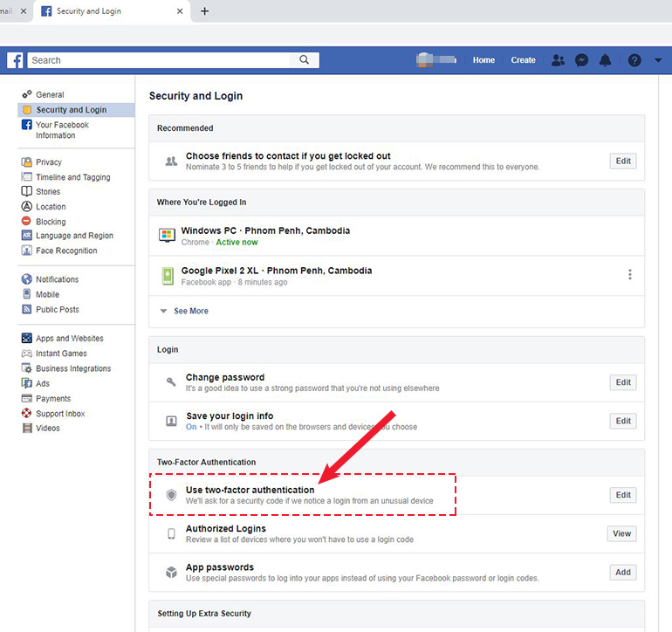The width and height of the screenshot is (672, 632).
Task: Click the Authorized Logins heading
Action: (225, 529)
